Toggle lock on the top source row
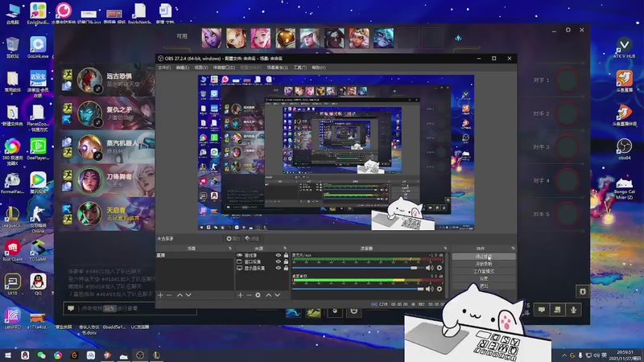 pyautogui.click(x=286, y=255)
